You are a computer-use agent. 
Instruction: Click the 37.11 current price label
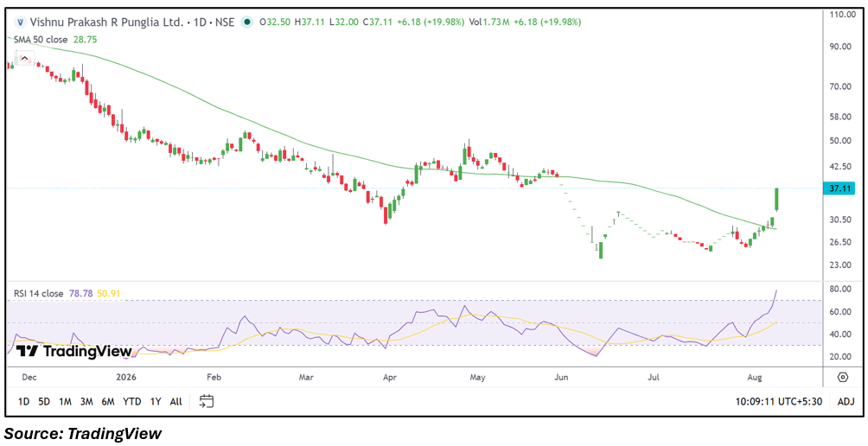pyautogui.click(x=839, y=188)
